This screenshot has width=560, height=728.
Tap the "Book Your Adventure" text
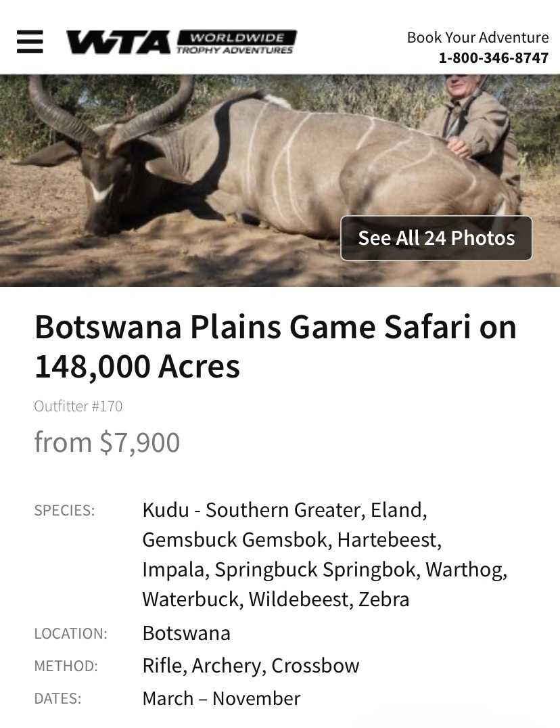pyautogui.click(x=477, y=37)
